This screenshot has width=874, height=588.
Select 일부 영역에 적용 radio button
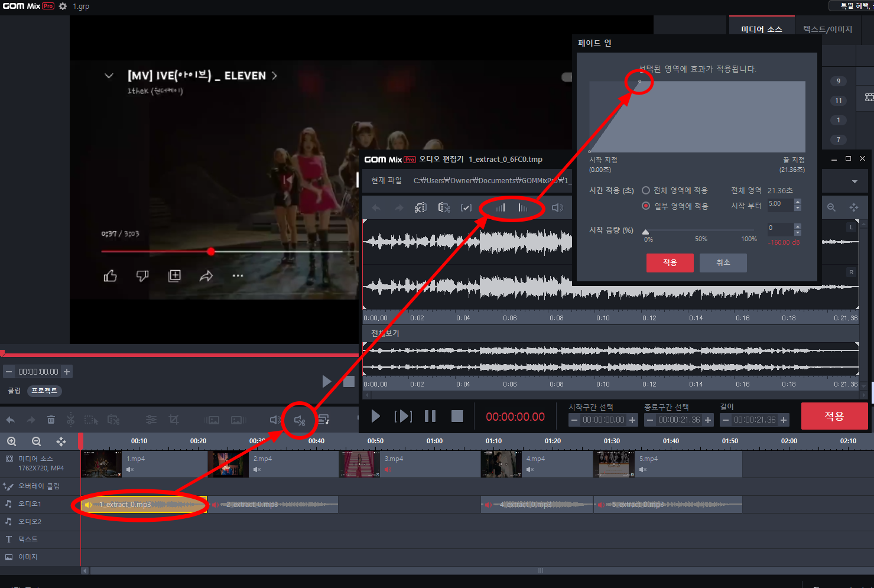(x=646, y=206)
